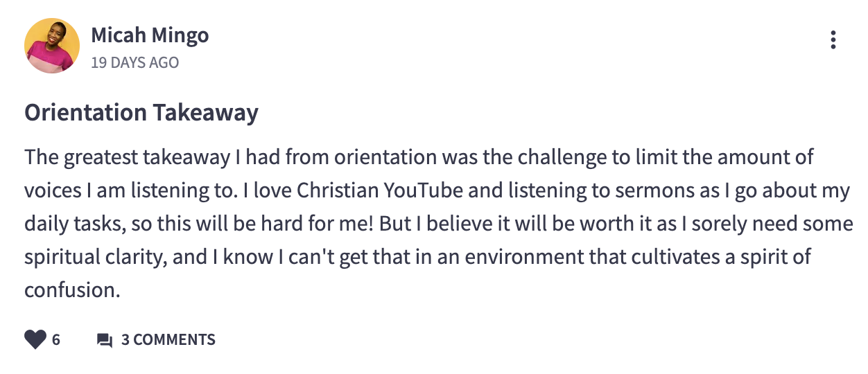The height and width of the screenshot is (374, 868).
Task: View Micah Mingo's profile picture
Action: tap(52, 45)
